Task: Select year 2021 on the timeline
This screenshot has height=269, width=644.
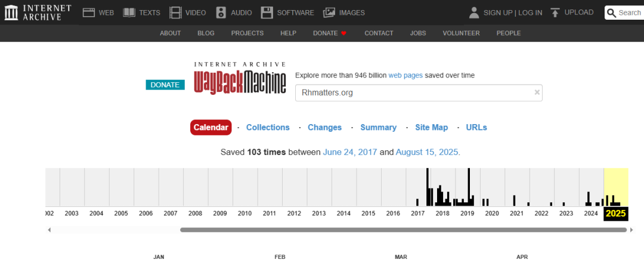Action: [516, 214]
